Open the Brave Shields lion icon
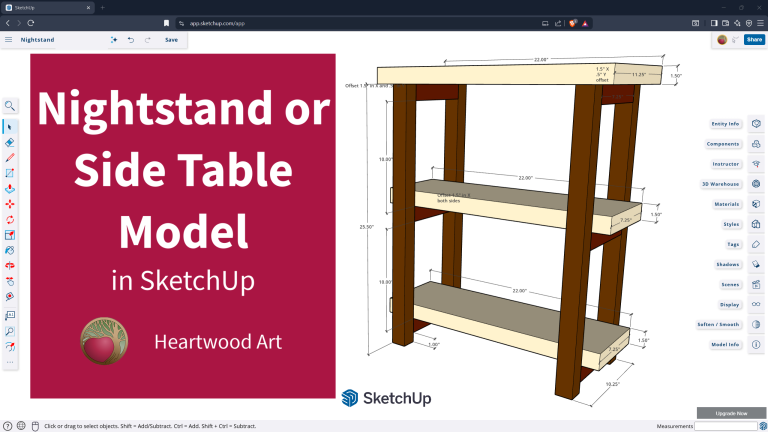Screen dimensions: 768x432 573,23
